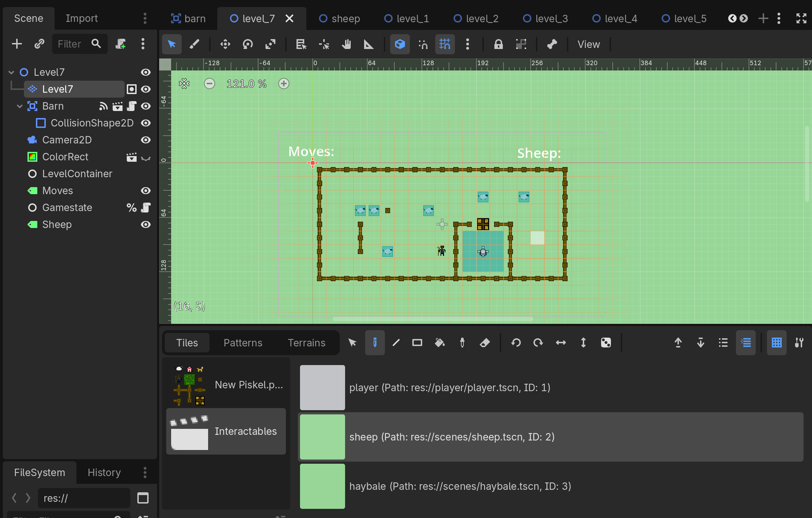Open the View menu in toolbar
Image resolution: width=812 pixels, height=518 pixels.
[x=588, y=44]
